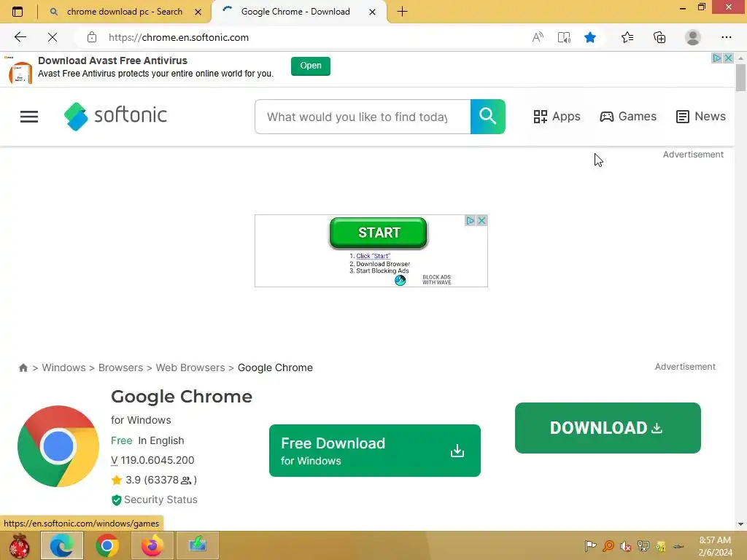This screenshot has width=747, height=560.
Task: Open Action Center flag tray icon
Action: tap(591, 545)
